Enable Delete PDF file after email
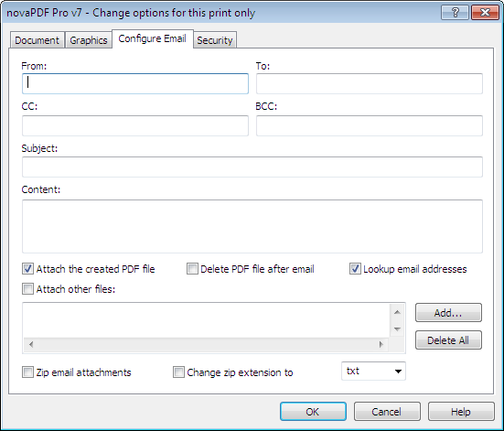This screenshot has height=431, width=504. point(192,268)
